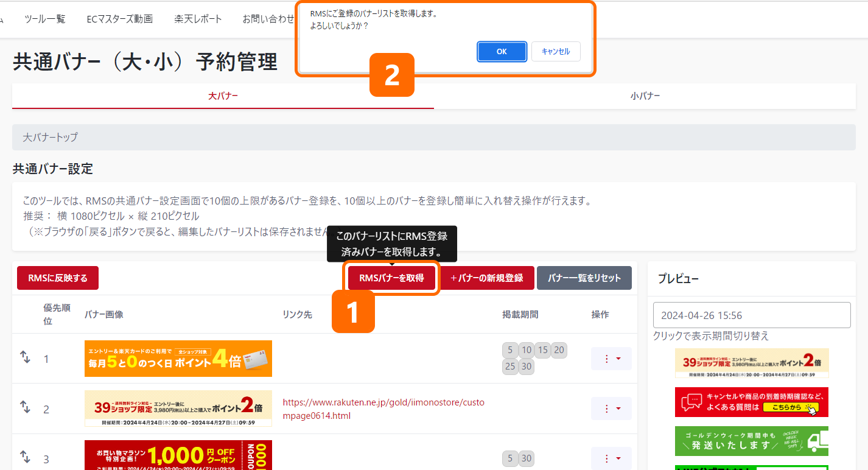868x470 pixels.
Task: Switch to the 小バナー tab
Action: [x=645, y=96]
